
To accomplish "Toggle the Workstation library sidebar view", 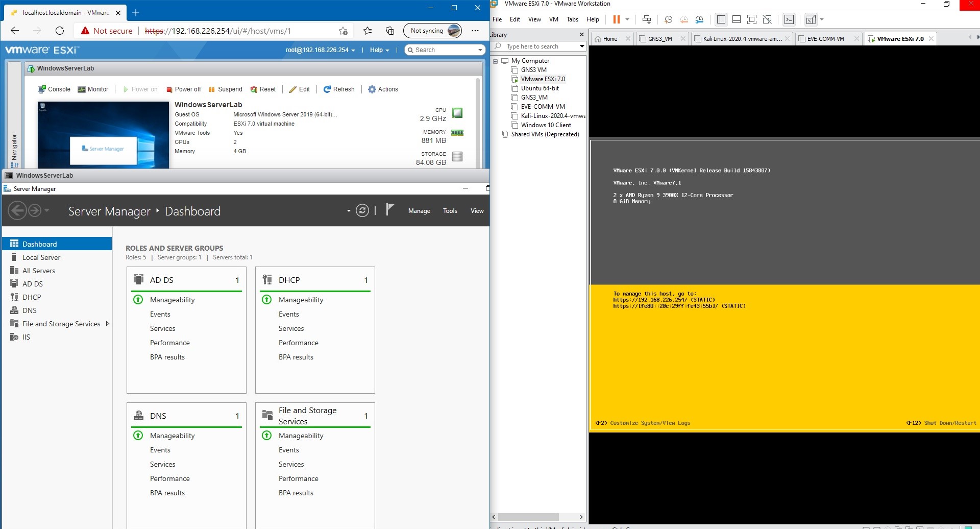I will tap(721, 19).
